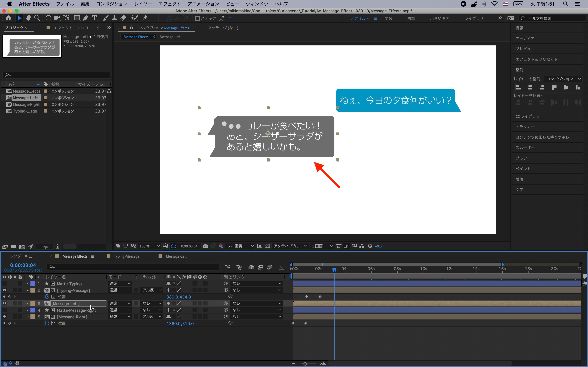Switch to the Typing-Message timeline tab
Screen dimensions: 588x367
tap(126, 256)
